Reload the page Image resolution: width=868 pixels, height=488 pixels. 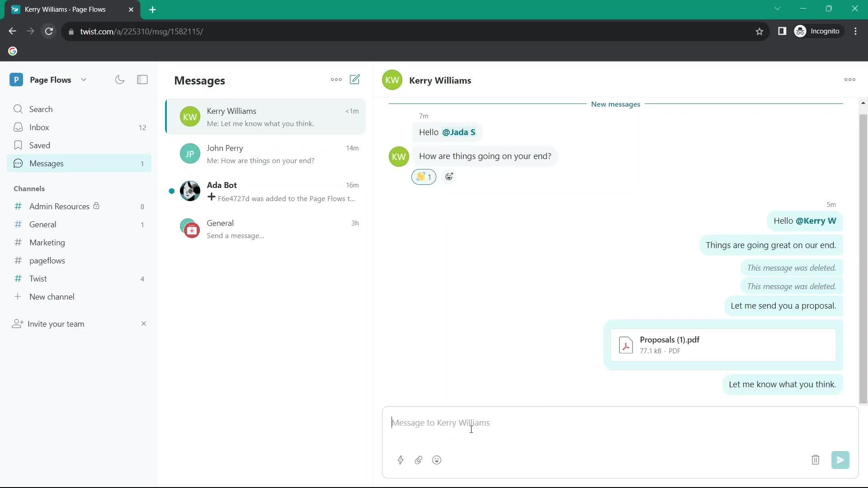point(49,31)
